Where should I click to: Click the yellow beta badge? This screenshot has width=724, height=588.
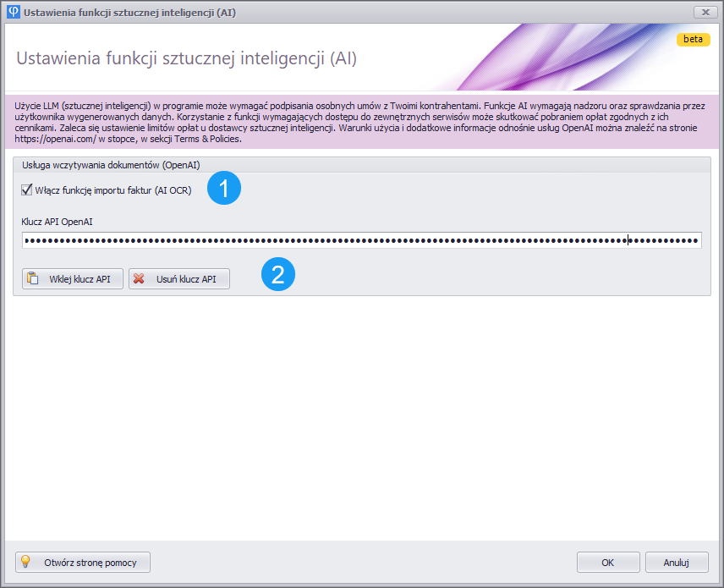pyautogui.click(x=692, y=39)
